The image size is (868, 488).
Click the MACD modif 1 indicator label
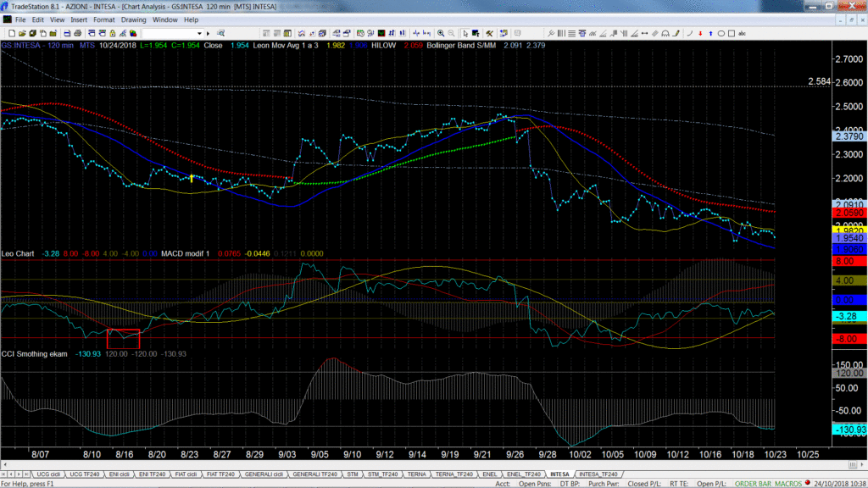click(186, 253)
